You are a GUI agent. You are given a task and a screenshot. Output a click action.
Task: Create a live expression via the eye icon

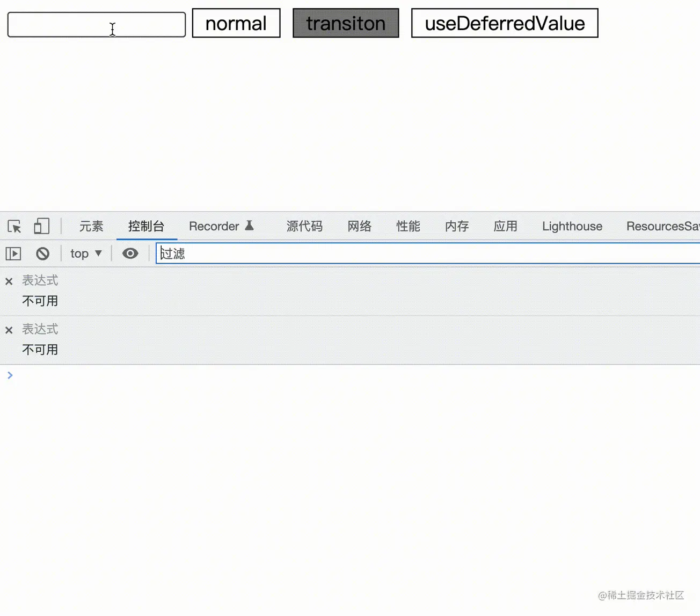[x=130, y=253]
